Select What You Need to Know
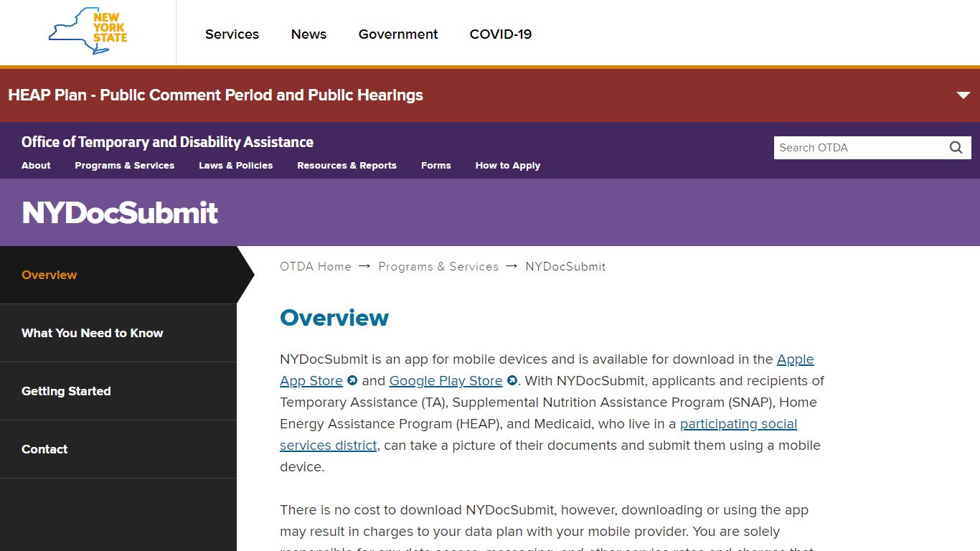Viewport: 980px width, 551px height. click(x=118, y=333)
